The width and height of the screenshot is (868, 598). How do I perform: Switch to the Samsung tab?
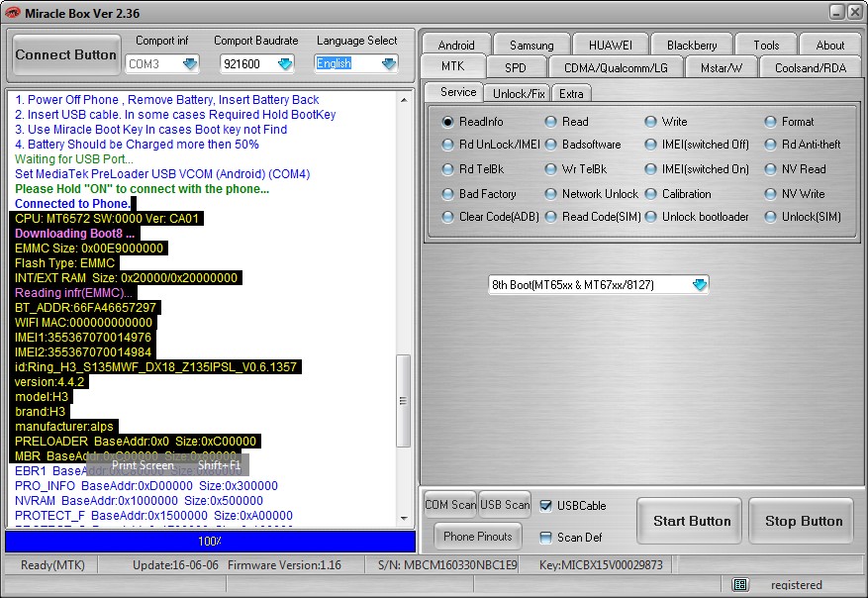[x=531, y=45]
